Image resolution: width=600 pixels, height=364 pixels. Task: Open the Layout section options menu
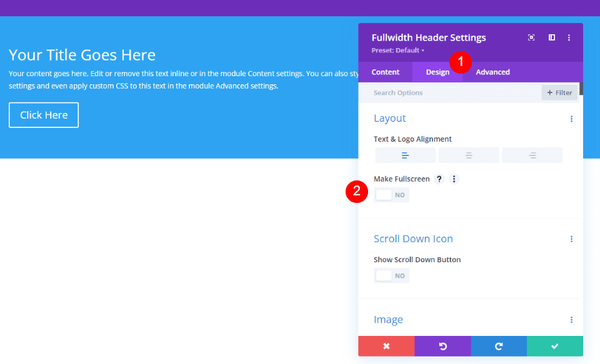point(571,118)
